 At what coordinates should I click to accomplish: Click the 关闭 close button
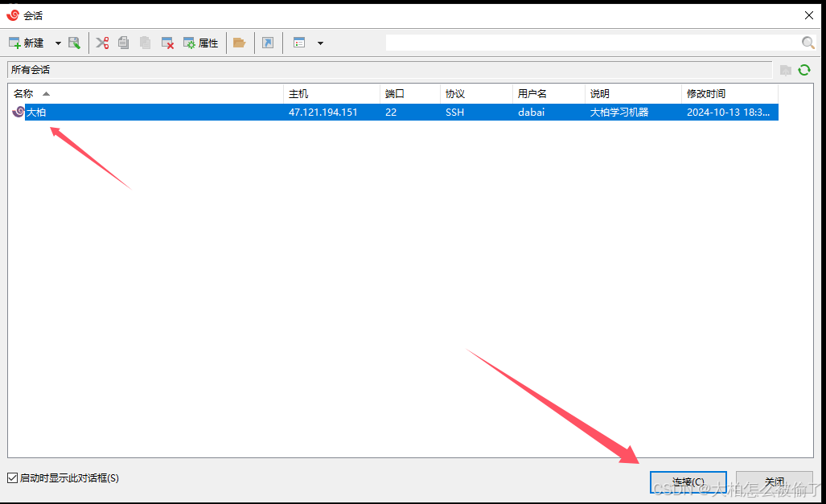(x=775, y=481)
